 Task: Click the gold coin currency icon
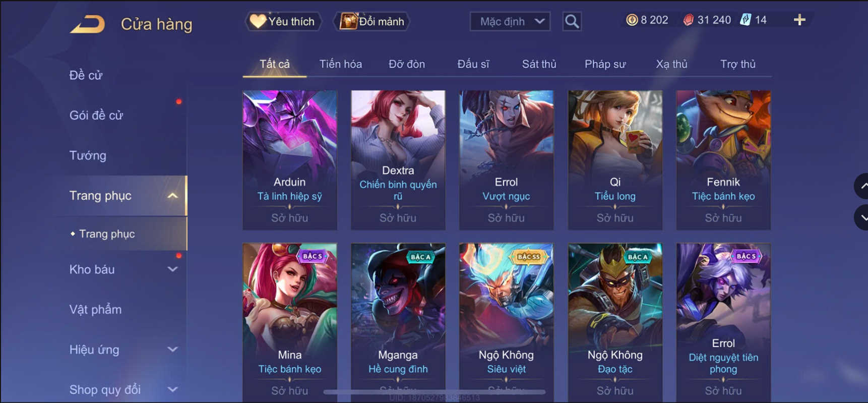point(632,20)
